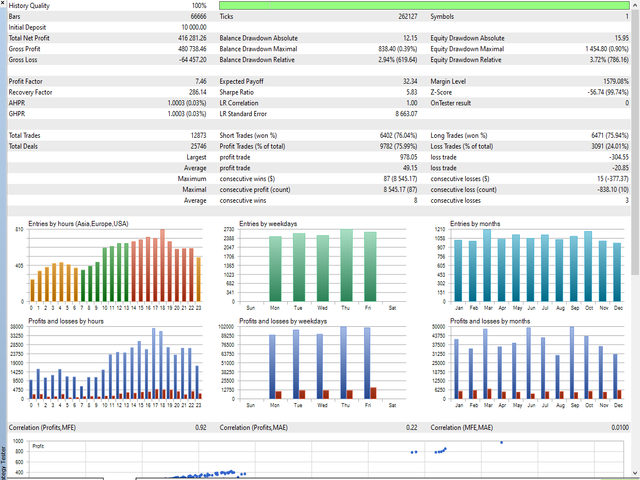Click the Margin Level value 1579.08%
This screenshot has height=480, width=640.
(x=603, y=80)
